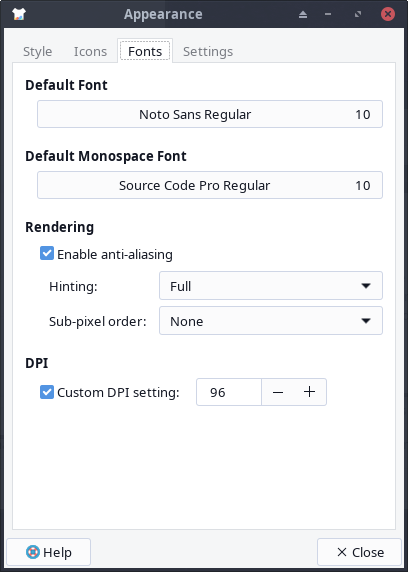Expand the Sub-pixel order dropdown showing None
Screen dimensions: 408x572
coord(271,321)
